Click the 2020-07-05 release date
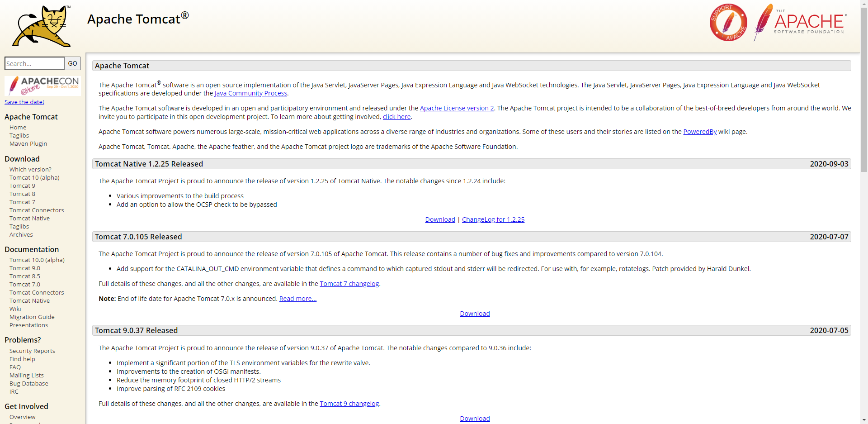Viewport: 868px width, 424px height. [829, 330]
